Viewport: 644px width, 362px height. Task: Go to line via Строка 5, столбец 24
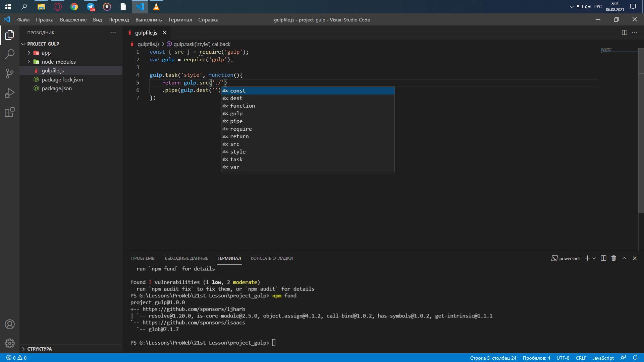[x=493, y=358]
